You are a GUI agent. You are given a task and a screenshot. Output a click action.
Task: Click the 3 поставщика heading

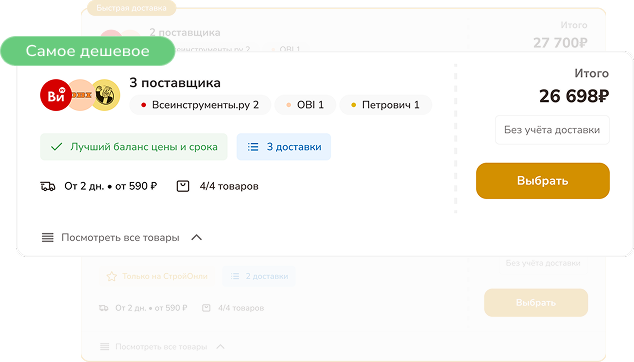tap(175, 83)
